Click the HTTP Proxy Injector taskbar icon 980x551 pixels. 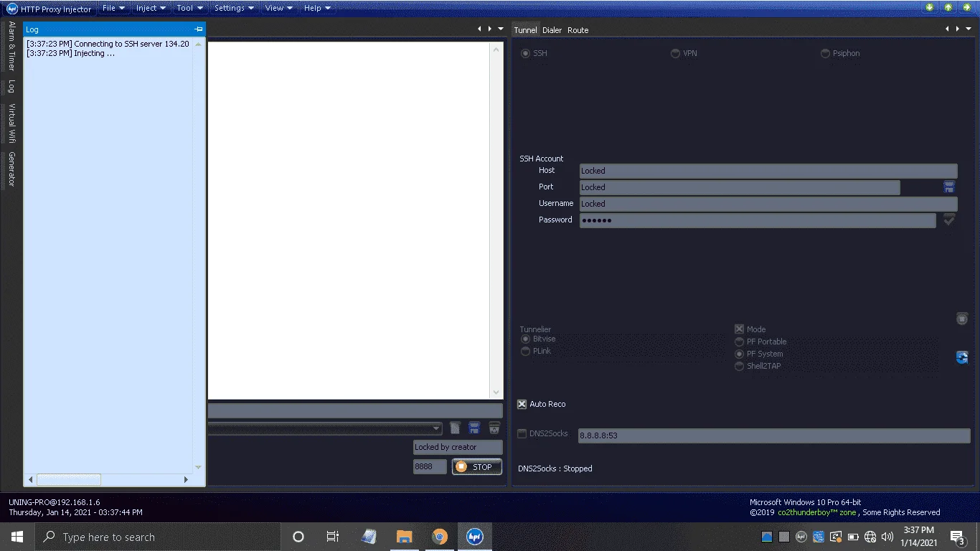point(474,537)
